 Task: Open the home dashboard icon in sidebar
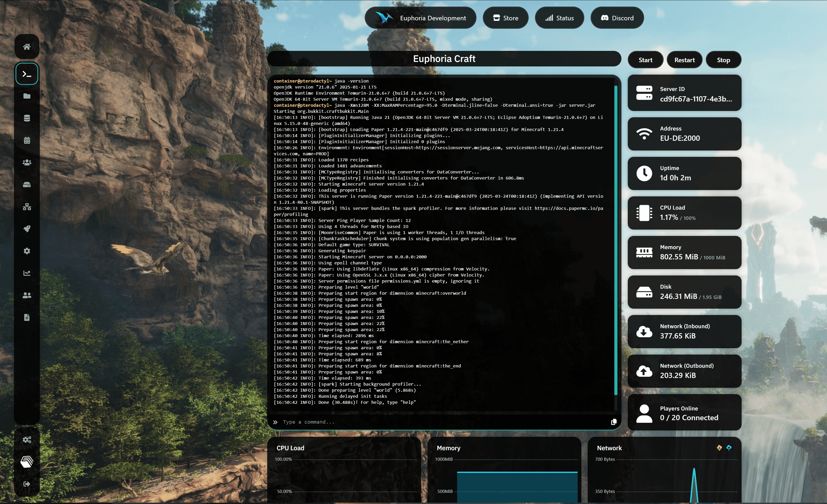[x=27, y=47]
